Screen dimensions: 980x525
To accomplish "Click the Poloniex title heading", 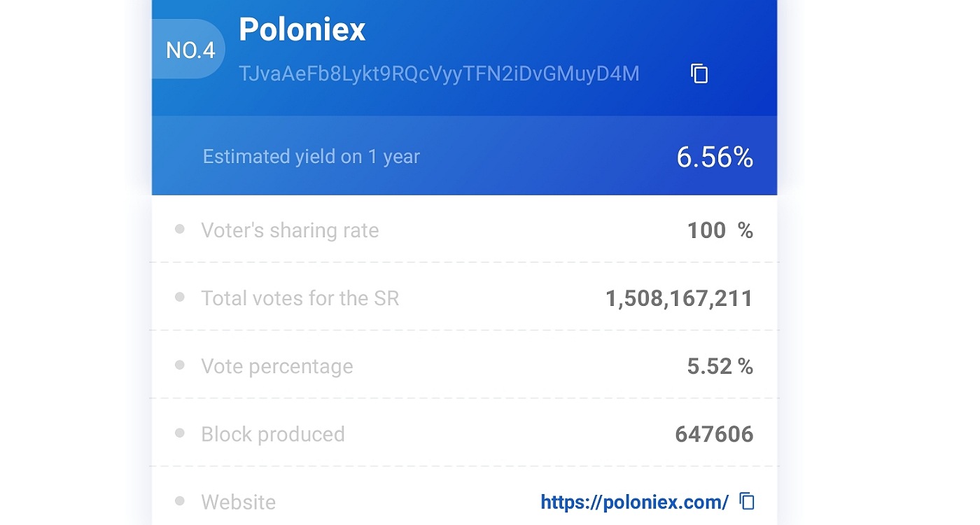I will 302,29.
